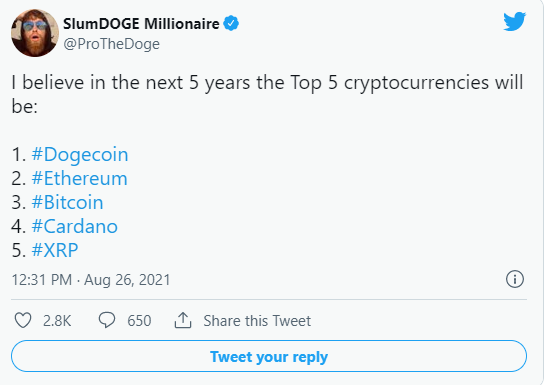This screenshot has width=545, height=385.
Task: Click the share upload arrow icon
Action: tap(183, 320)
